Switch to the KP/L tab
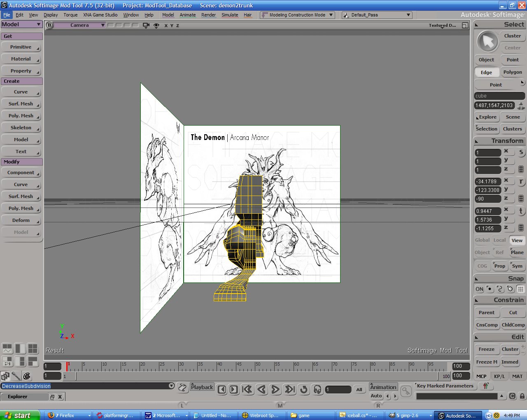Viewport: 527px width, 420px height. pos(499,376)
